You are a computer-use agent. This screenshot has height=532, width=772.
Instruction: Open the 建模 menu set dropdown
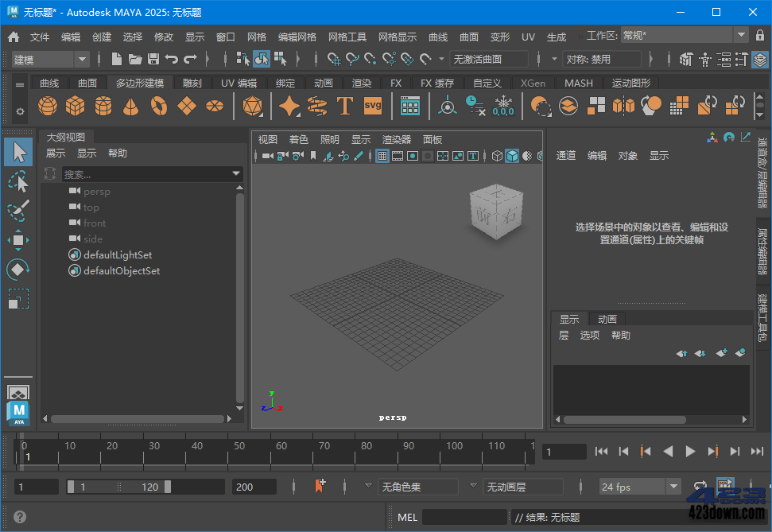[x=49, y=58]
